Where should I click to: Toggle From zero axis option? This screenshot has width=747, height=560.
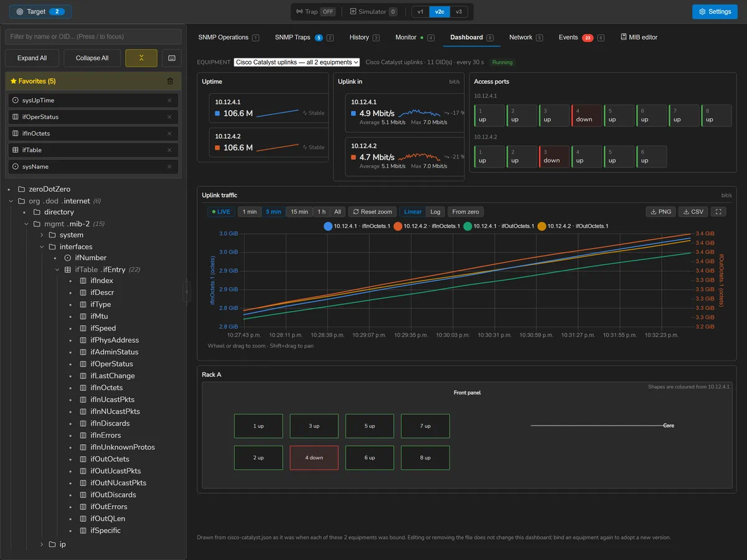(466, 212)
